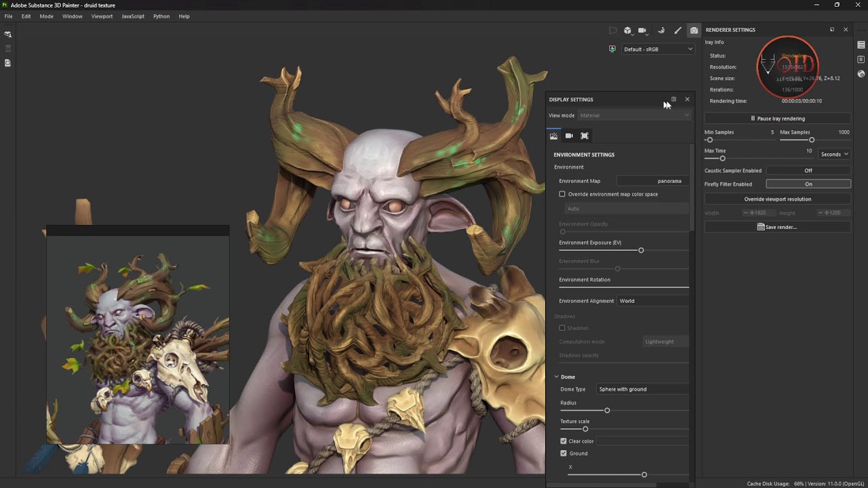Open the Python menu
868x488 pixels.
pos(161,16)
